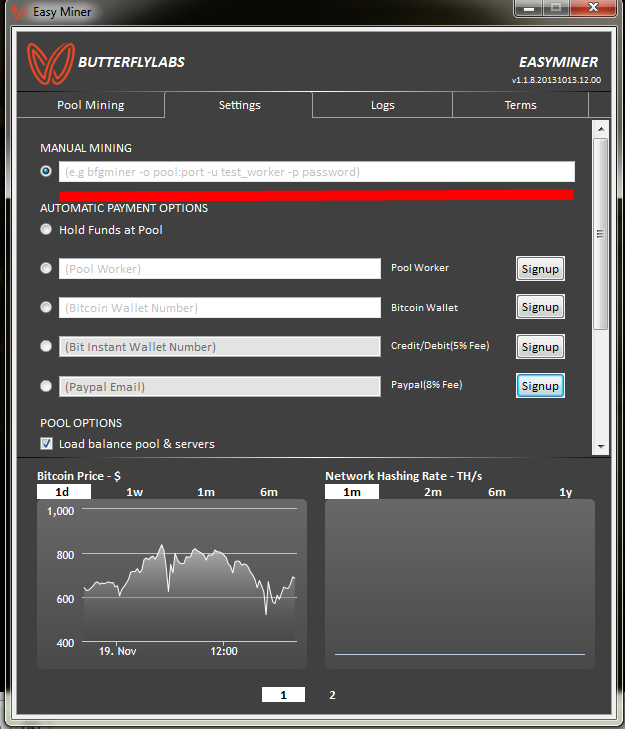The image size is (625, 729).
Task: Open the Pool Mining tab
Action: coord(91,105)
